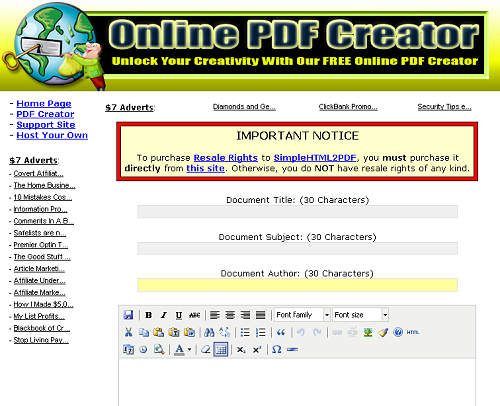Click Paste from Word icon

tap(189, 332)
